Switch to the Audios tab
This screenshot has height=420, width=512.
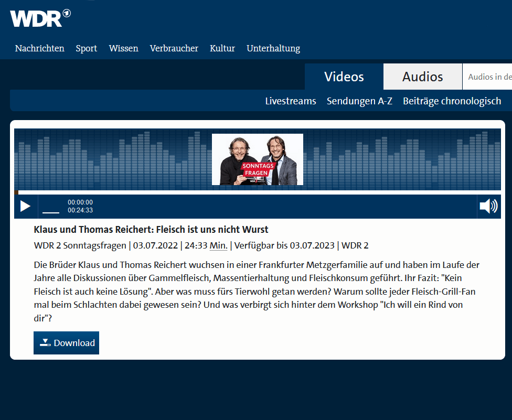click(x=422, y=77)
